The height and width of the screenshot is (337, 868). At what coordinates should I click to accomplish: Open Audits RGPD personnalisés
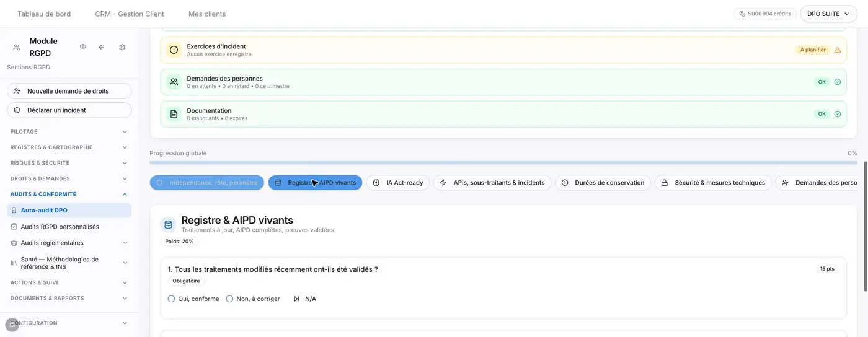click(69, 227)
